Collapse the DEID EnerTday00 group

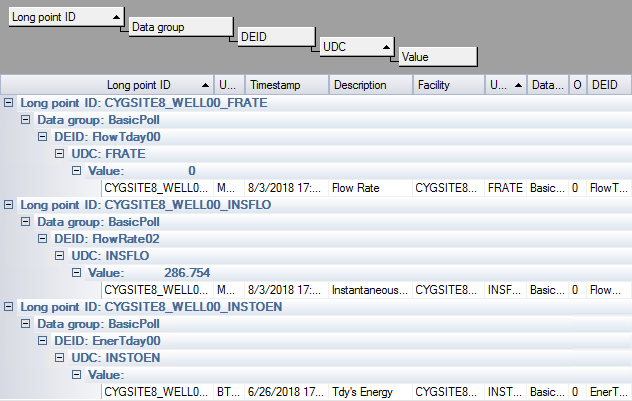point(42,341)
